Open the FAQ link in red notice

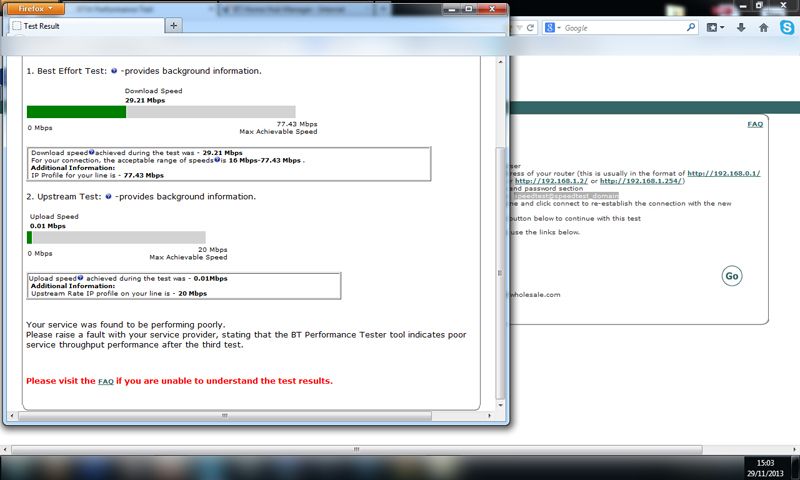point(106,382)
